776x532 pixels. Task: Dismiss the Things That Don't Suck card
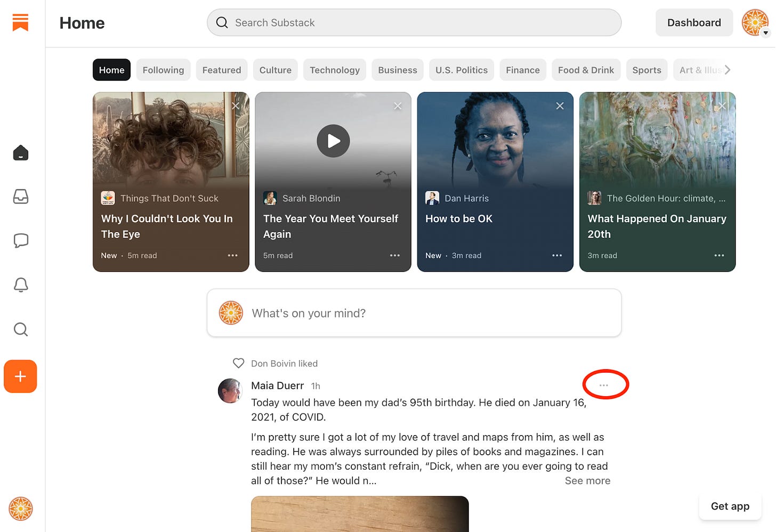click(x=236, y=106)
